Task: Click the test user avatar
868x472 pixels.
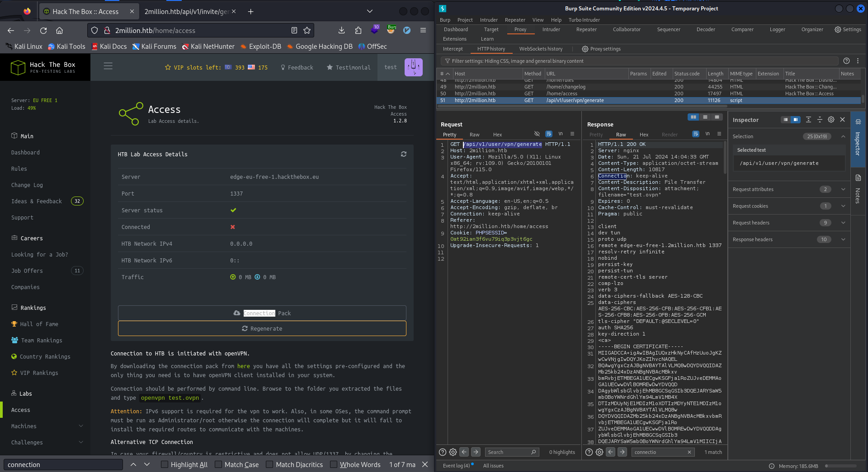Action: (x=413, y=67)
